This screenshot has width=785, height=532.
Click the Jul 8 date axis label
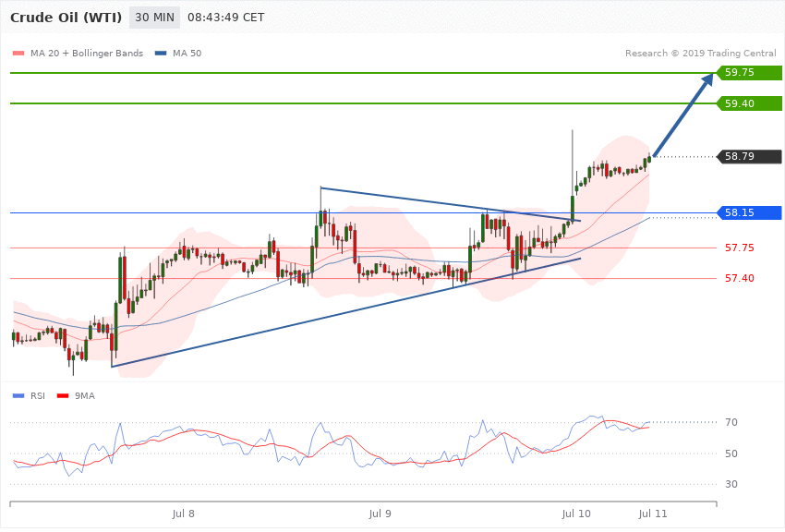click(183, 514)
